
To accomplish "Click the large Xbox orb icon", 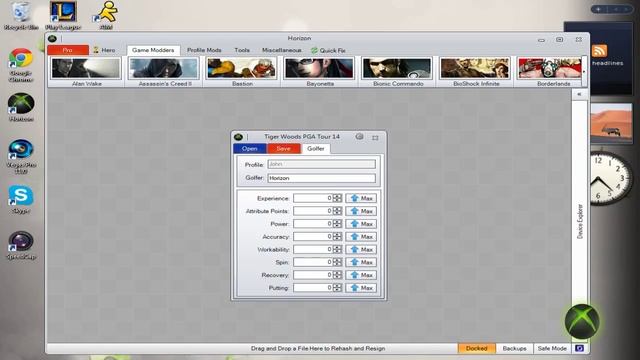I will (x=582, y=321).
